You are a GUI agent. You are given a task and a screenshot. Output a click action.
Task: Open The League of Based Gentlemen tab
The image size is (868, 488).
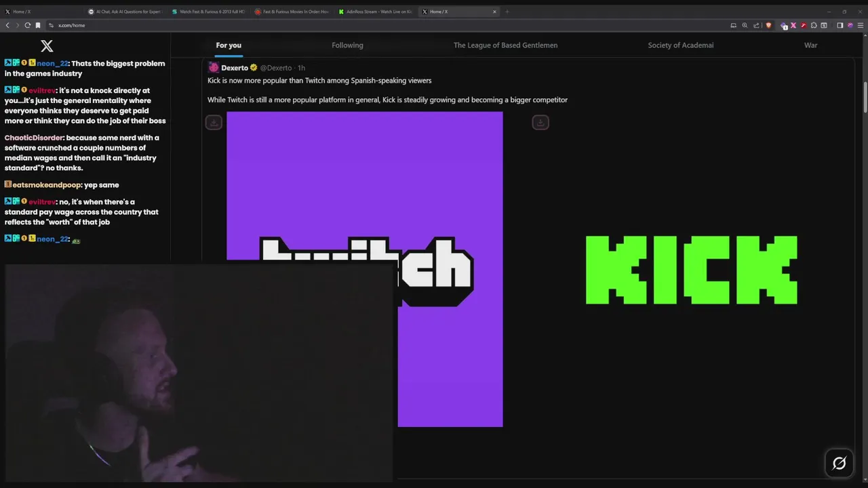[505, 45]
